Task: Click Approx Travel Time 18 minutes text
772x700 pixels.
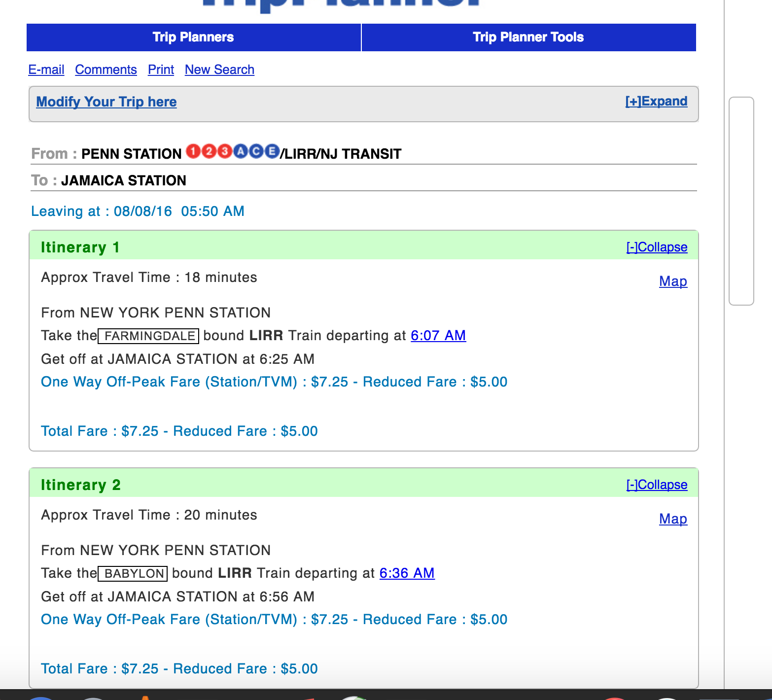Action: coord(149,277)
